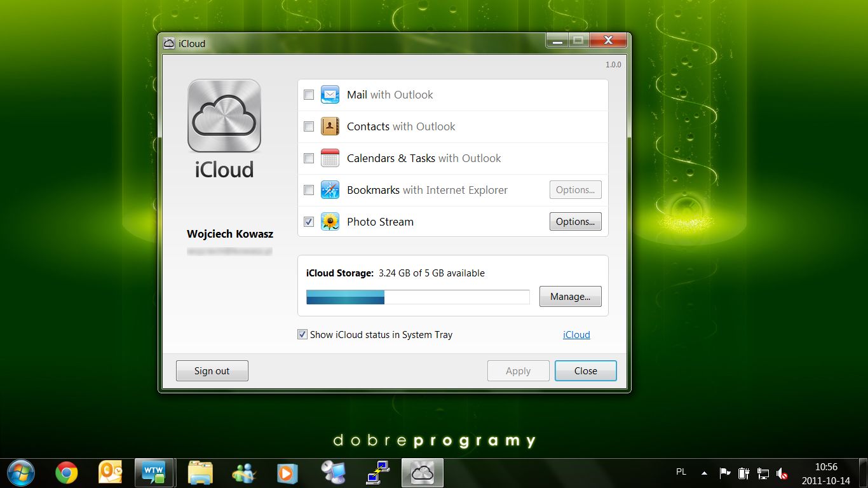Viewport: 868px width, 488px height.
Task: Uncheck the Photo Stream checkbox
Action: tap(309, 222)
